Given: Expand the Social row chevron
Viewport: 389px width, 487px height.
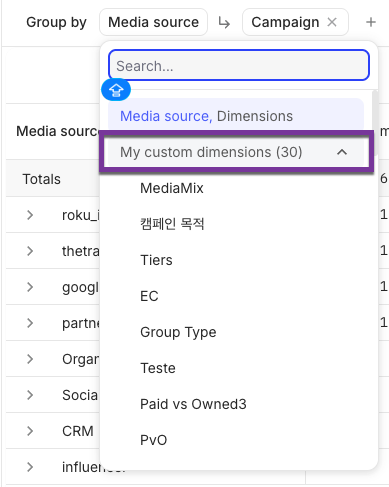Looking at the screenshot, I should tap(30, 395).
